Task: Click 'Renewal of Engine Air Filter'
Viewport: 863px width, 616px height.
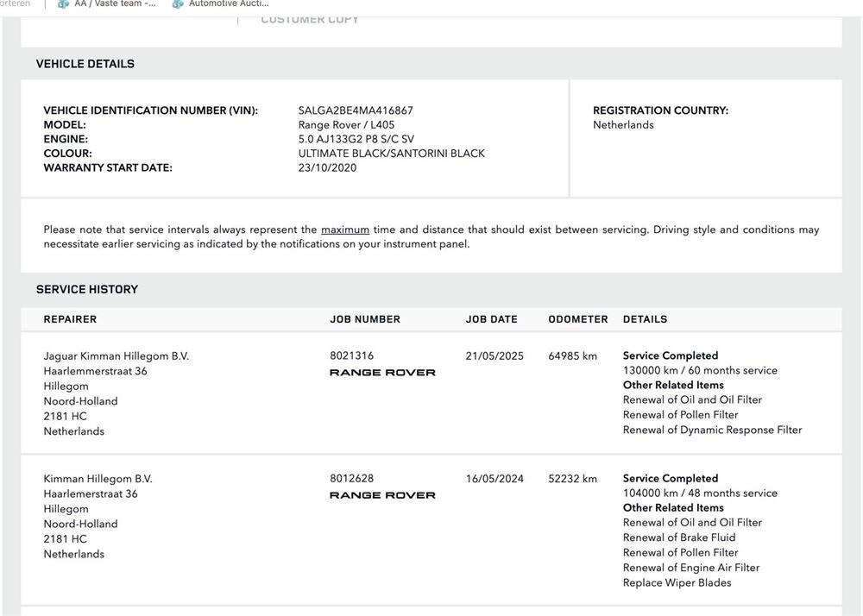Action: click(691, 568)
